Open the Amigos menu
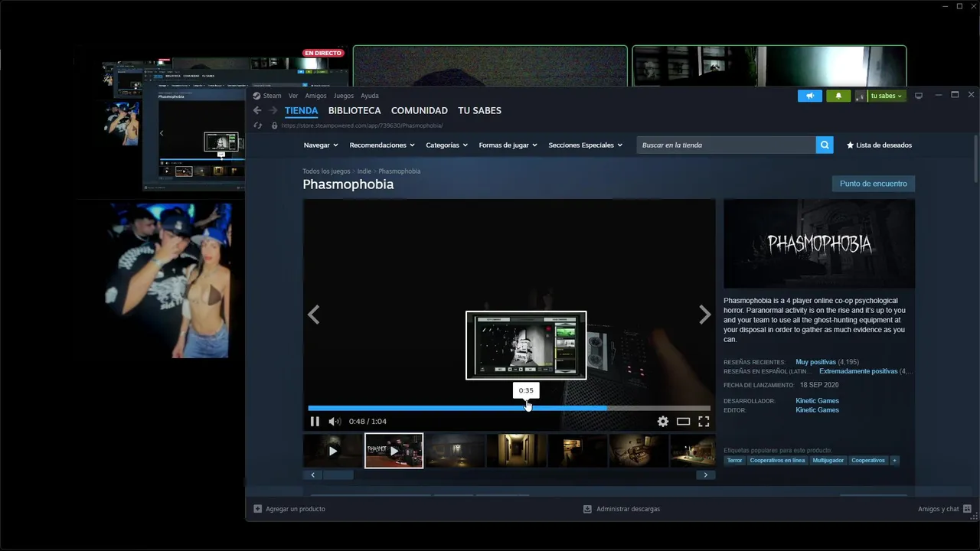Viewport: 980px width, 551px height. (x=315, y=96)
